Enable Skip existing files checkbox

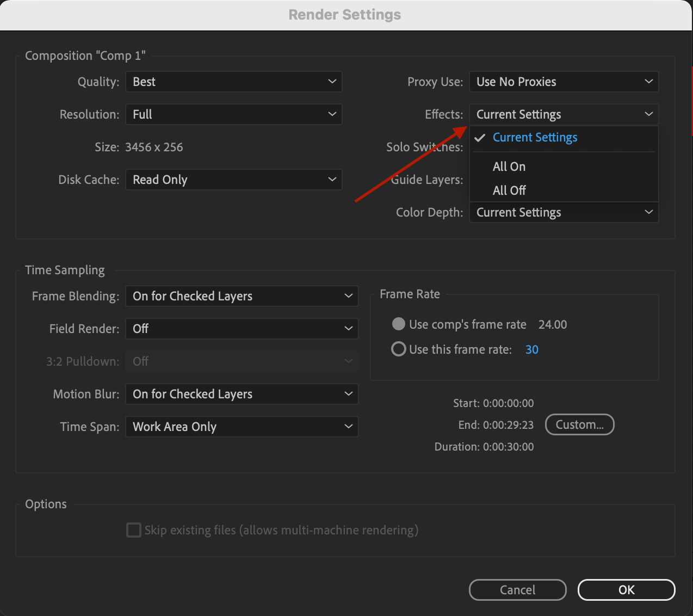coord(133,530)
